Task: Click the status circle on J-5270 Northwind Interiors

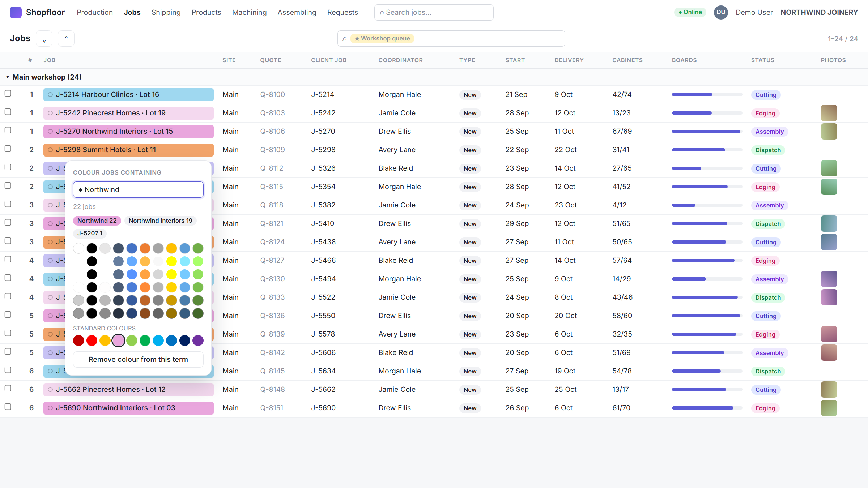Action: coord(50,132)
